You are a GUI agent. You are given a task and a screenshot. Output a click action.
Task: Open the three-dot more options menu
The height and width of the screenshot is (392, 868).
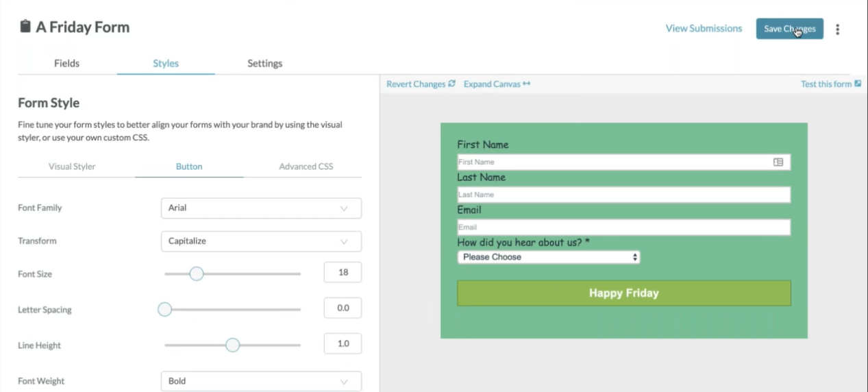(837, 29)
